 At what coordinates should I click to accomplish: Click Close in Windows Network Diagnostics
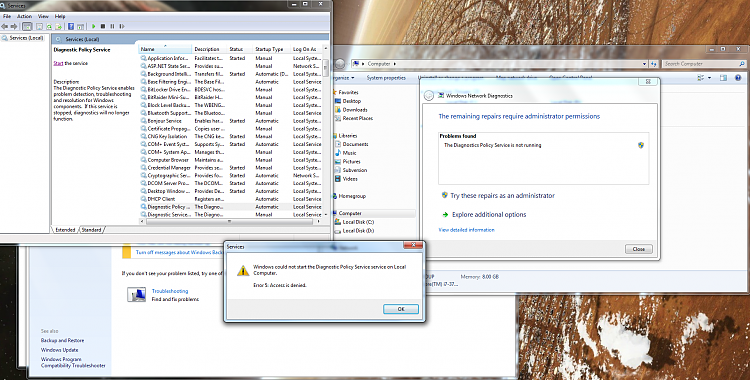click(639, 249)
